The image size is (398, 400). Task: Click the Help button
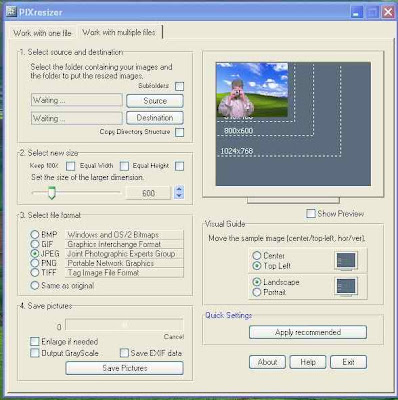pos(308,362)
